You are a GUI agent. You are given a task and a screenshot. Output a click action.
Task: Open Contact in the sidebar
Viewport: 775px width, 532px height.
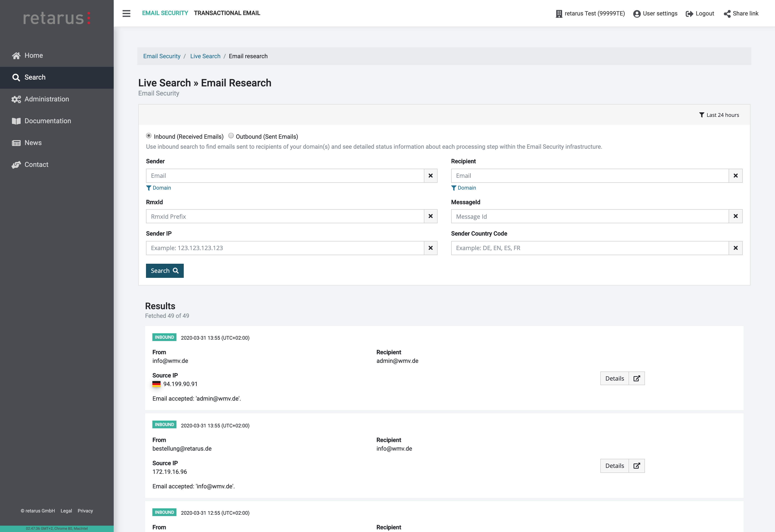coord(57,165)
